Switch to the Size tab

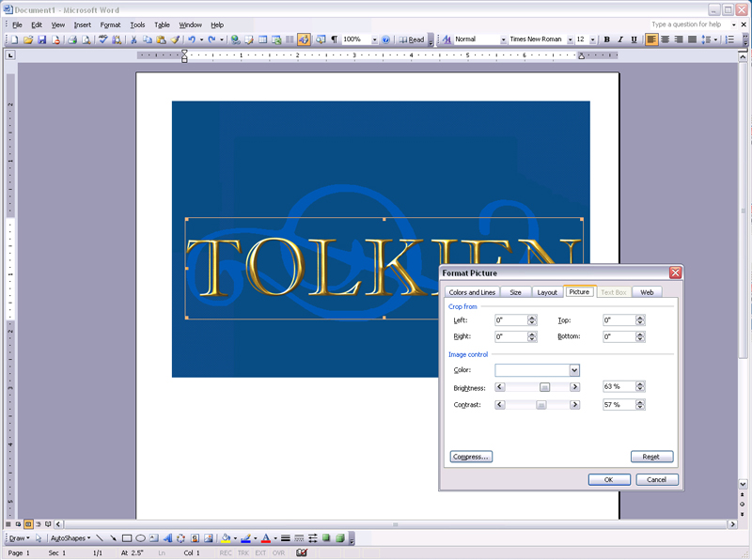point(515,292)
